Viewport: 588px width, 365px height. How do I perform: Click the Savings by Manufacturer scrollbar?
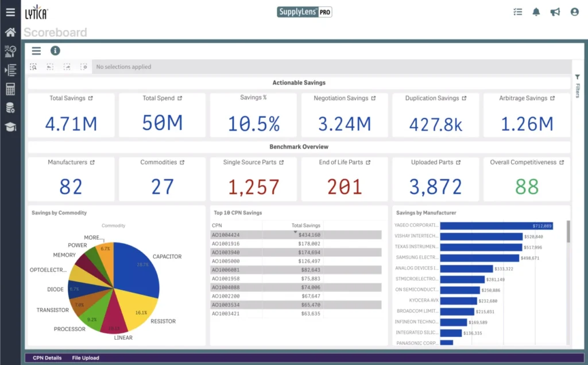pyautogui.click(x=568, y=231)
